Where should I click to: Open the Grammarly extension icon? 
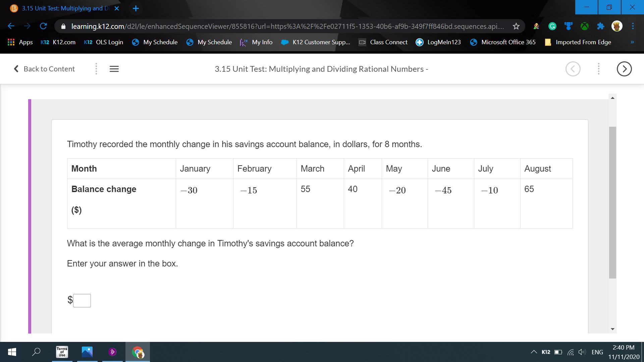coord(552,26)
